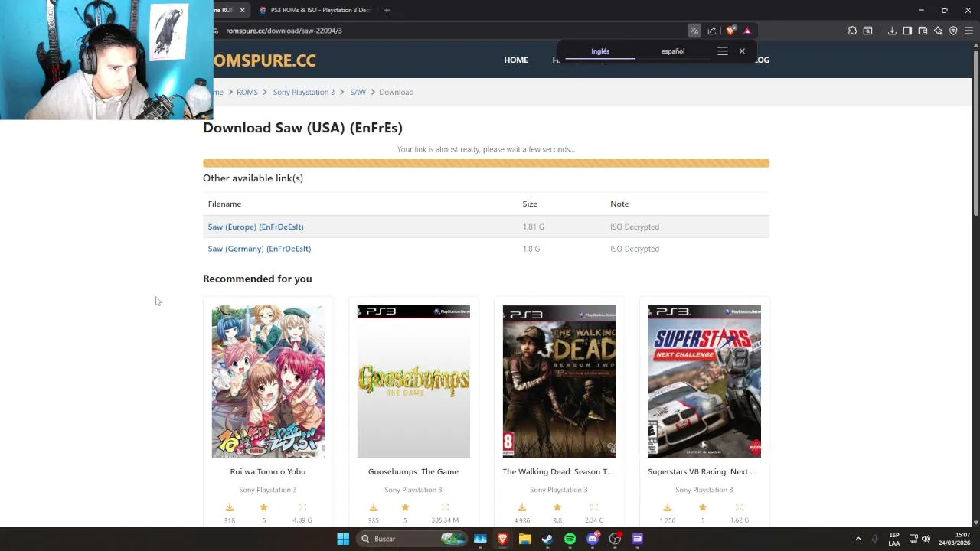Click Sony Playstation 3 breadcrumb link
Screen dimensions: 980x551
coord(304,92)
